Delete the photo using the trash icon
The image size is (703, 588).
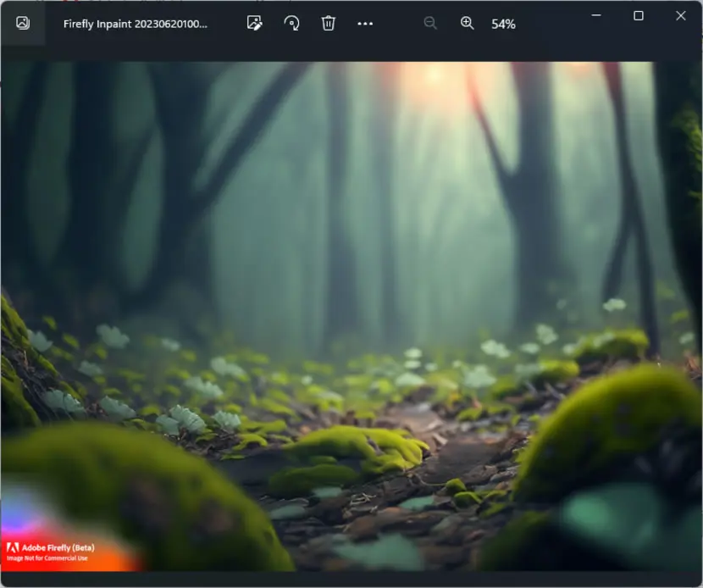328,24
